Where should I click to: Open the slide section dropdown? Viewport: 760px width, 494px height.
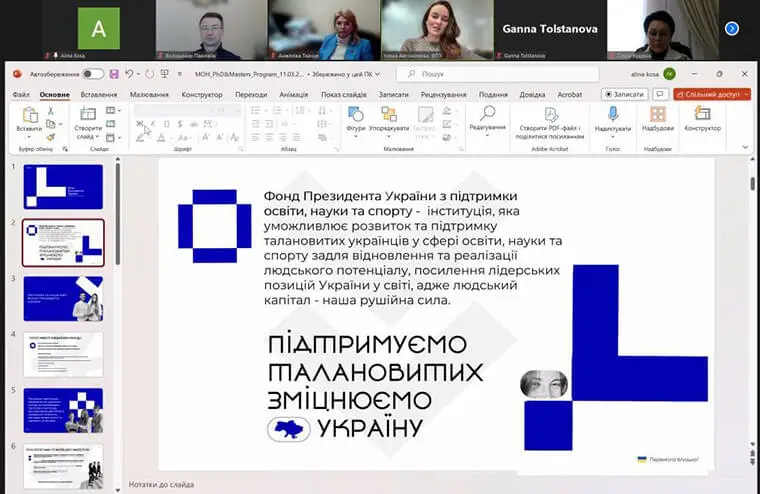pyautogui.click(x=113, y=138)
